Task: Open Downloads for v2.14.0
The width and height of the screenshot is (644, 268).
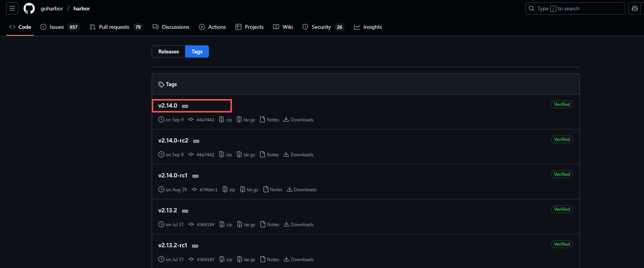Action: pos(298,120)
